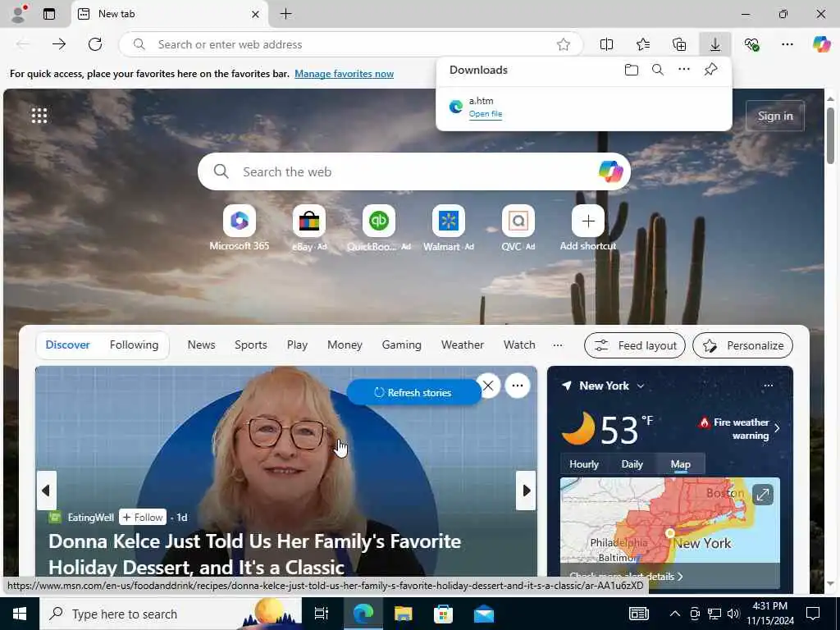840x630 pixels.
Task: Open the Gaming feed tab
Action: pyautogui.click(x=402, y=345)
